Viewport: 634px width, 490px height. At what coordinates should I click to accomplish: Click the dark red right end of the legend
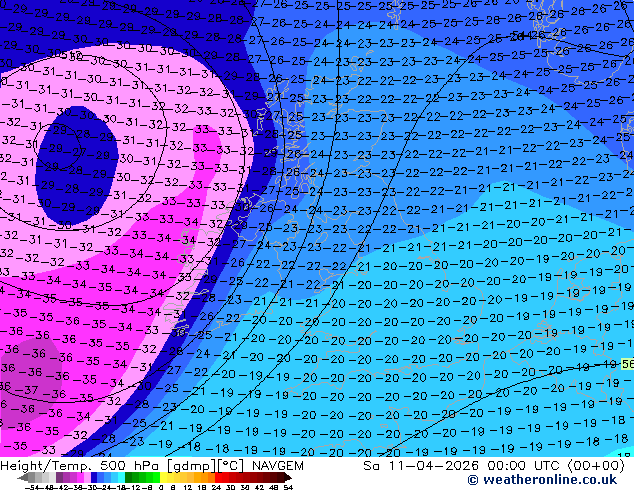coord(288,477)
